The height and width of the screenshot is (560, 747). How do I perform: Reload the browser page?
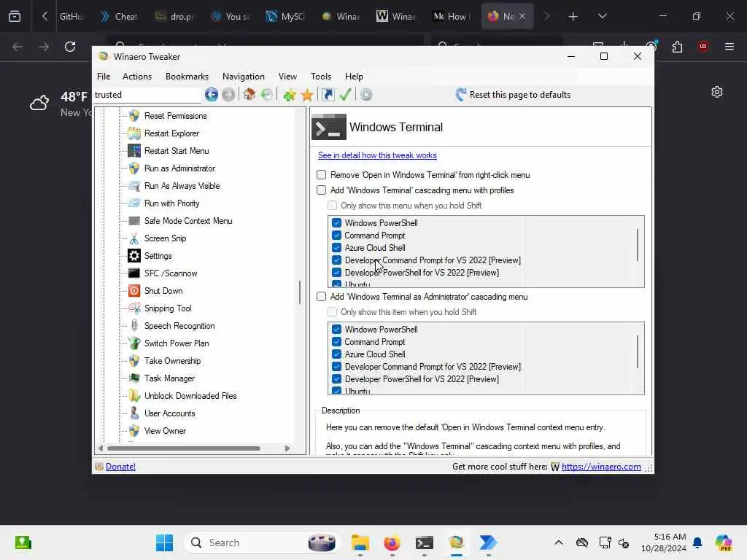point(70,47)
